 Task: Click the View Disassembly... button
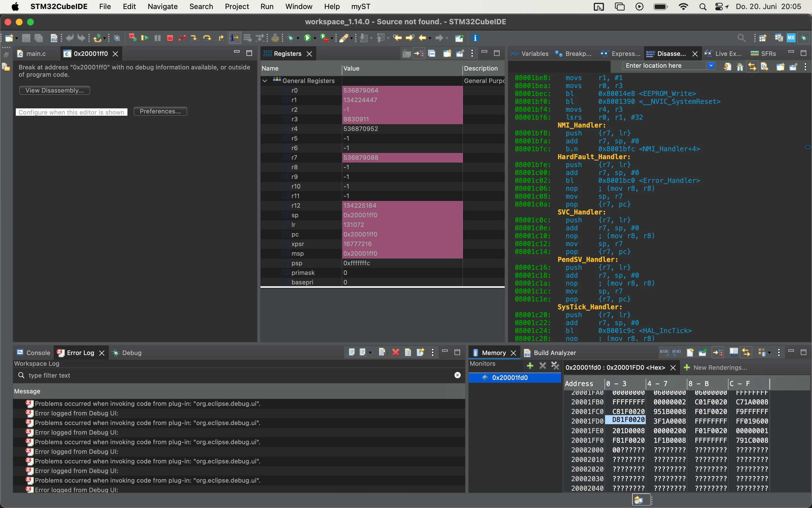pyautogui.click(x=54, y=90)
